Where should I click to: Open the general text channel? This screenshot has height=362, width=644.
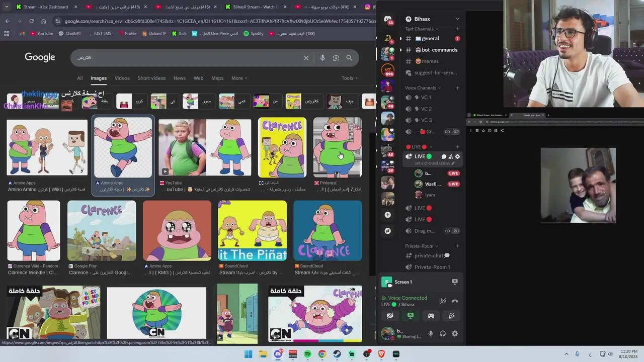[x=433, y=39]
